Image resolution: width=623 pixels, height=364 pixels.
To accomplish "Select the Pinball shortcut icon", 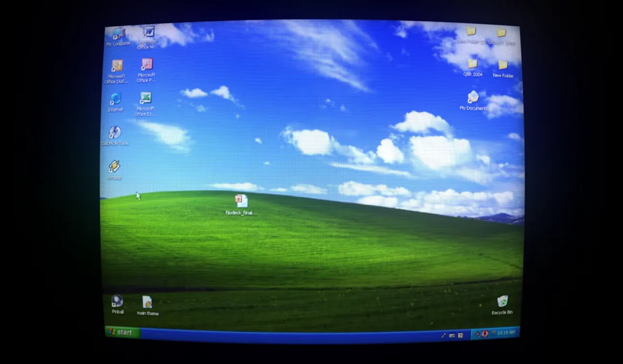I will tap(118, 305).
